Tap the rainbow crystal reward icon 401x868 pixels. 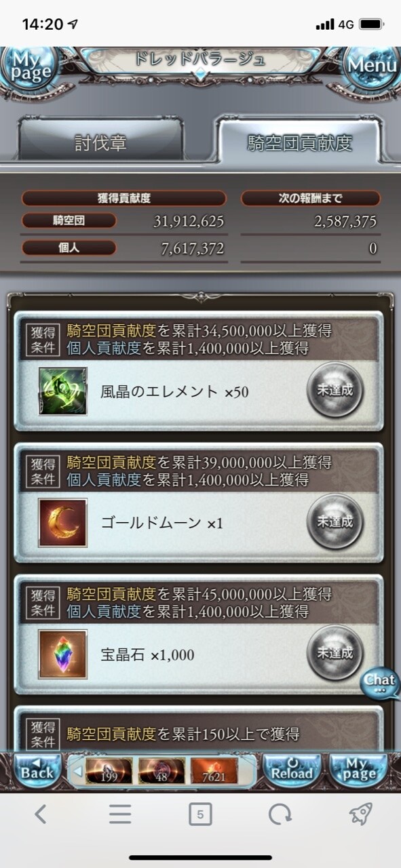point(63,654)
